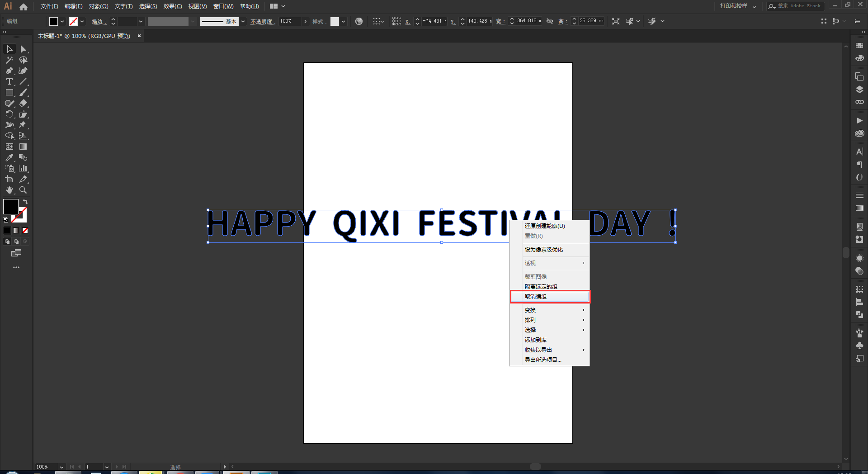This screenshot has width=868, height=474.
Task: Switch to the 未标题-1 document tab
Action: tap(84, 36)
